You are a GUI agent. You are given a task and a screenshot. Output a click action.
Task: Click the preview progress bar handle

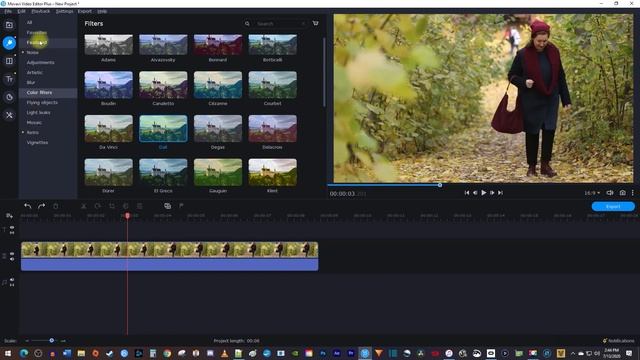440,185
